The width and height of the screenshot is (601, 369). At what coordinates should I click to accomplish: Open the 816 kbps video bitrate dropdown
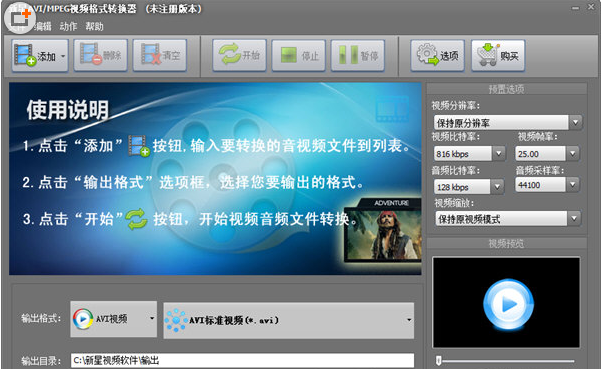pos(469,154)
